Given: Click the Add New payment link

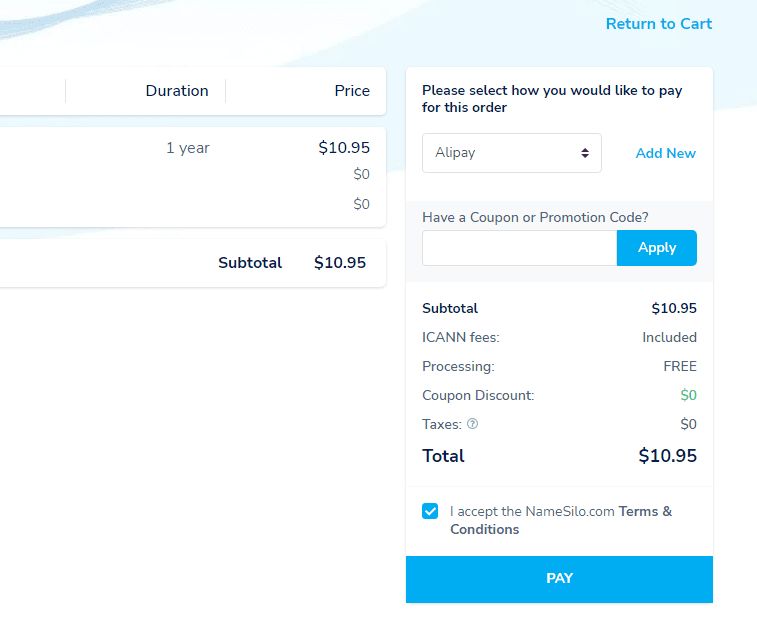Looking at the screenshot, I should pyautogui.click(x=665, y=153).
